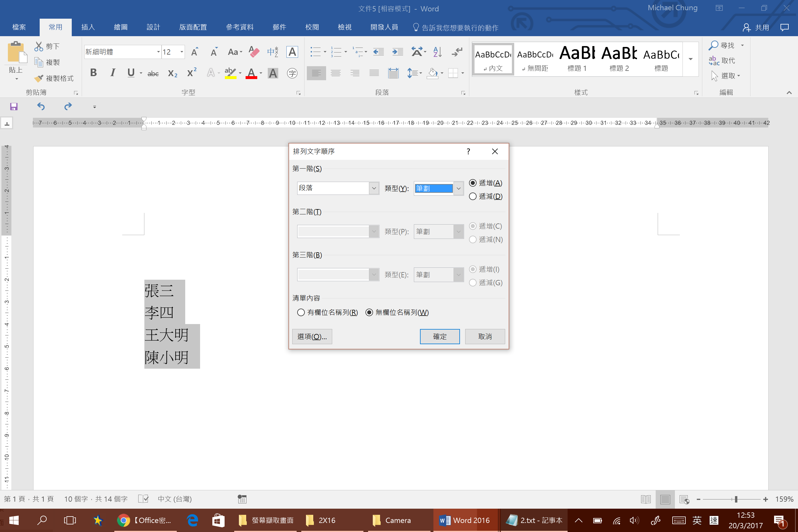
Task: Expand the 段落 sort-by combo box
Action: 374,188
